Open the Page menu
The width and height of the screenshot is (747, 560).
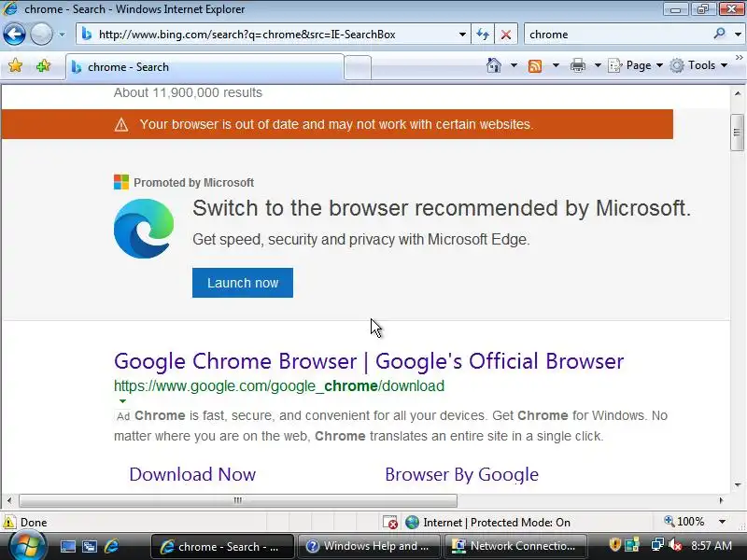click(636, 65)
